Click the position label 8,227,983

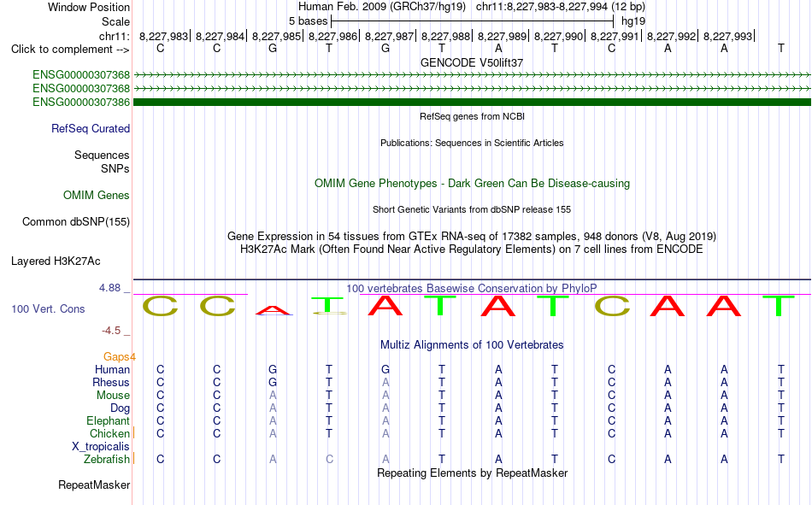[x=163, y=36]
